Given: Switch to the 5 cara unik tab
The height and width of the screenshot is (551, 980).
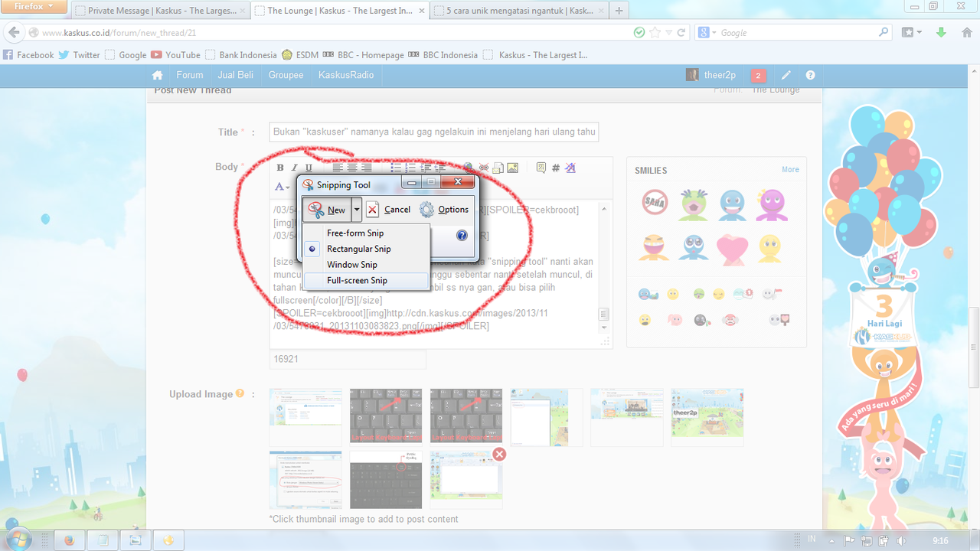Looking at the screenshot, I should 518,11.
